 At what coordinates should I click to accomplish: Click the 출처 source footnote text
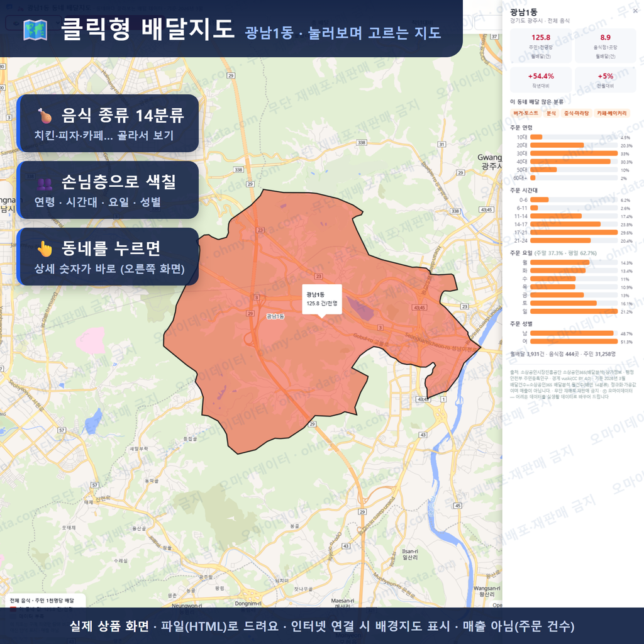click(x=573, y=384)
